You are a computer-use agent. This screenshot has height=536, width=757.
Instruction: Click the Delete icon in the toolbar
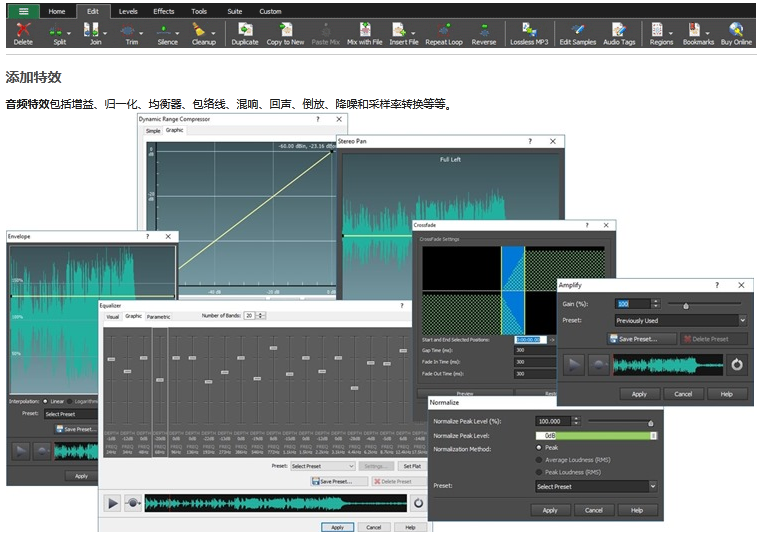point(22,30)
